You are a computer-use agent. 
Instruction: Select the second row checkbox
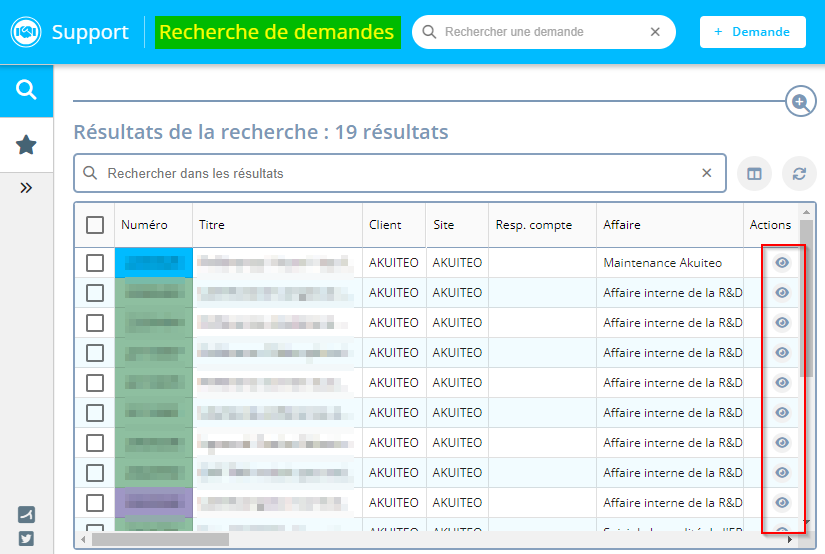point(95,293)
